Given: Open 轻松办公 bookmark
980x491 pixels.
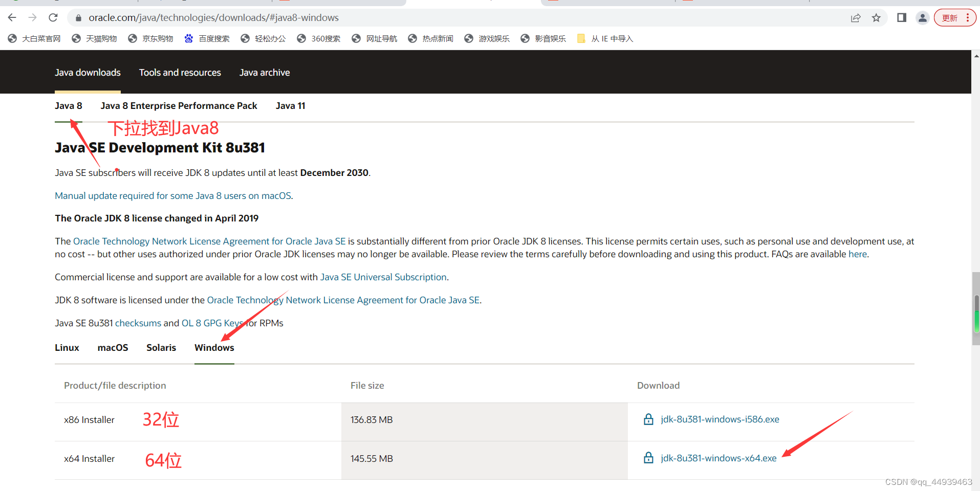Looking at the screenshot, I should [263, 39].
